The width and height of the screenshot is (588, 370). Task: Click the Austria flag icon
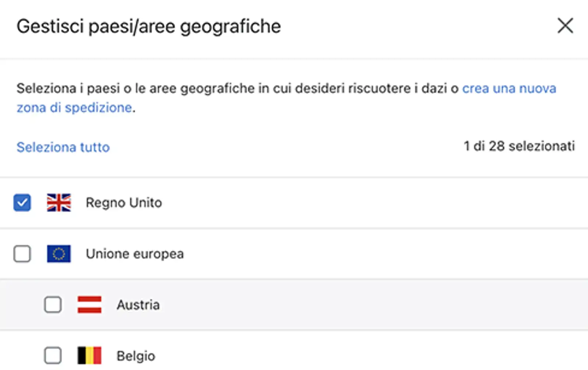pyautogui.click(x=89, y=305)
